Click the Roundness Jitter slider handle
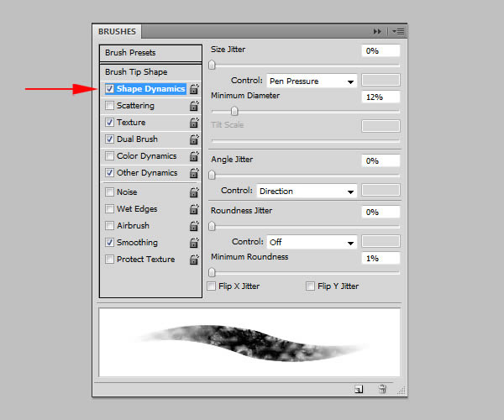The height and width of the screenshot is (420, 504). click(x=212, y=226)
